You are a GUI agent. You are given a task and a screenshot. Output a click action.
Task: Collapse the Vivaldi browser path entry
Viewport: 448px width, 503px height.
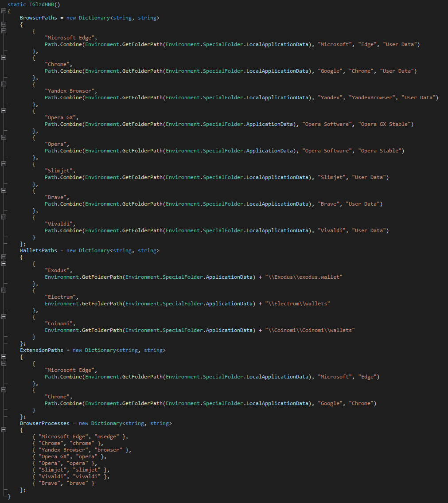(4, 217)
